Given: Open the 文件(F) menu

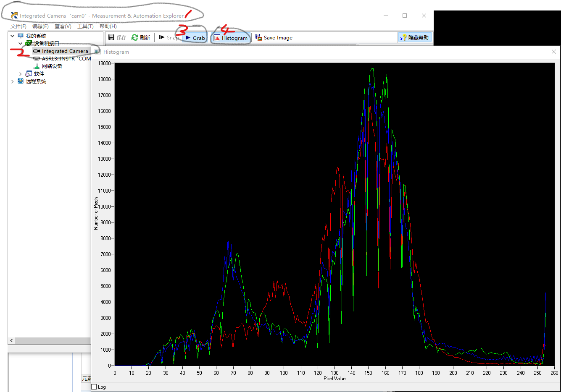Looking at the screenshot, I should [18, 26].
